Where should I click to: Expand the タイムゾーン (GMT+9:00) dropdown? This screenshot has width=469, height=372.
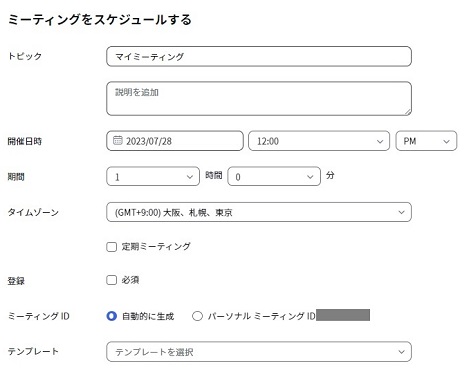[x=259, y=212]
